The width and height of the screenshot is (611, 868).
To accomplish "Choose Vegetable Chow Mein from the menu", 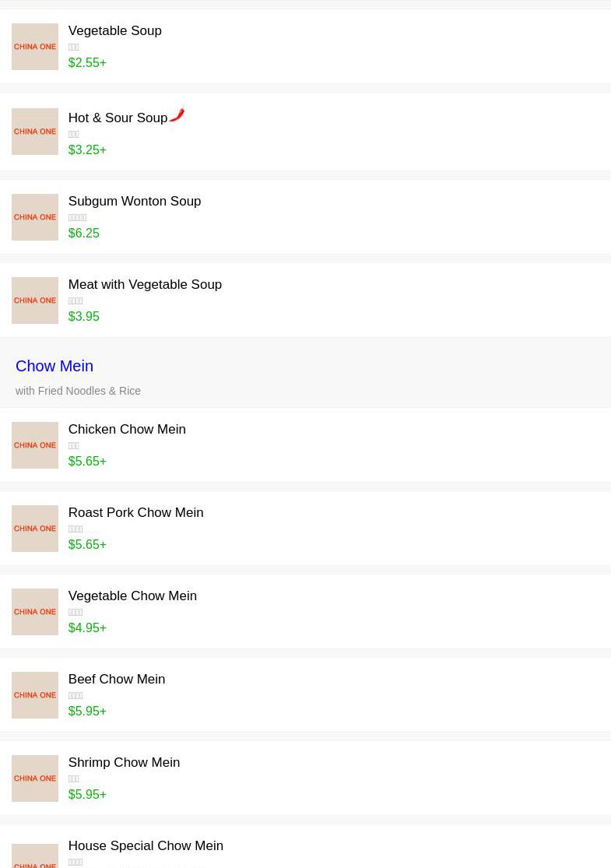I will (x=132, y=596).
